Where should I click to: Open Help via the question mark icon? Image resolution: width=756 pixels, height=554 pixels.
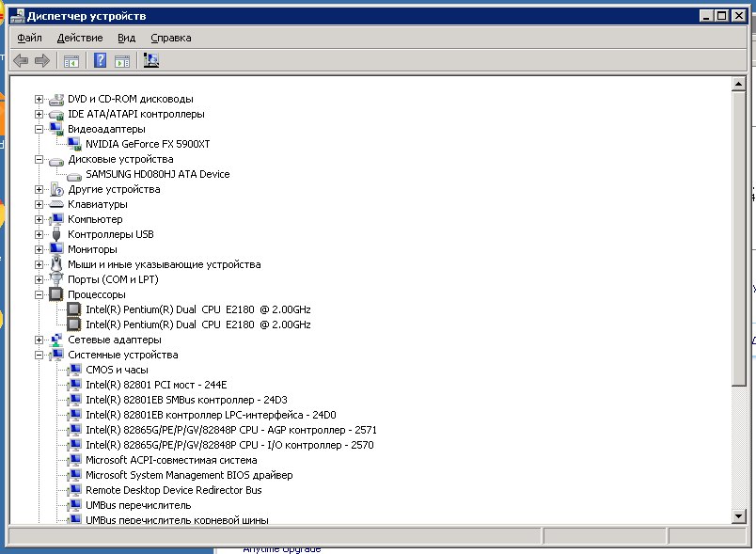[x=100, y=60]
